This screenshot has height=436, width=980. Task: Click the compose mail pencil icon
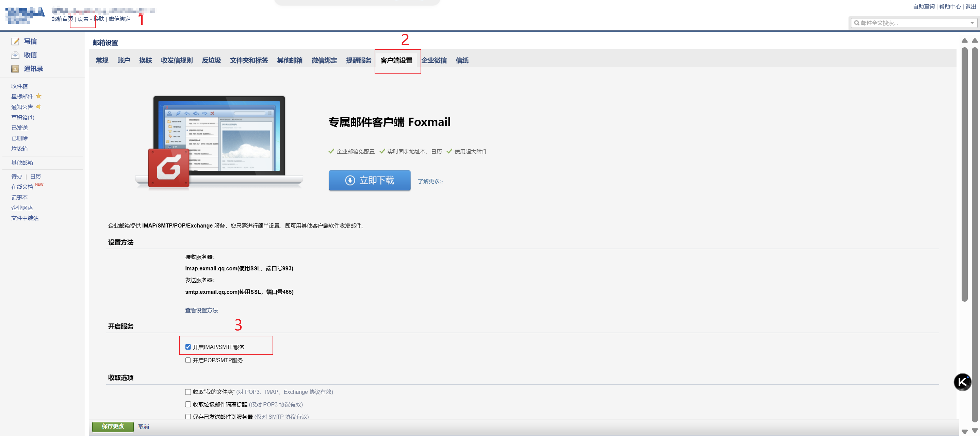click(x=15, y=41)
